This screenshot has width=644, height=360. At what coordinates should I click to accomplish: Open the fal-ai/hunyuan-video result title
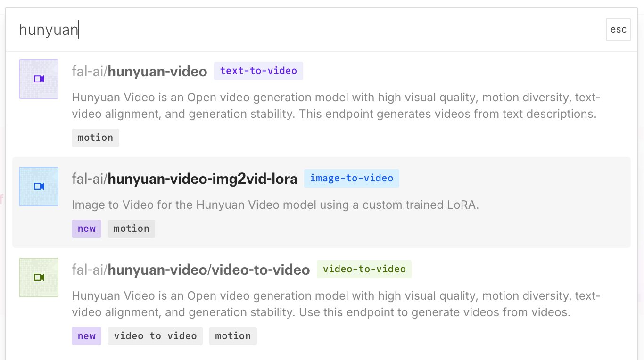140,72
